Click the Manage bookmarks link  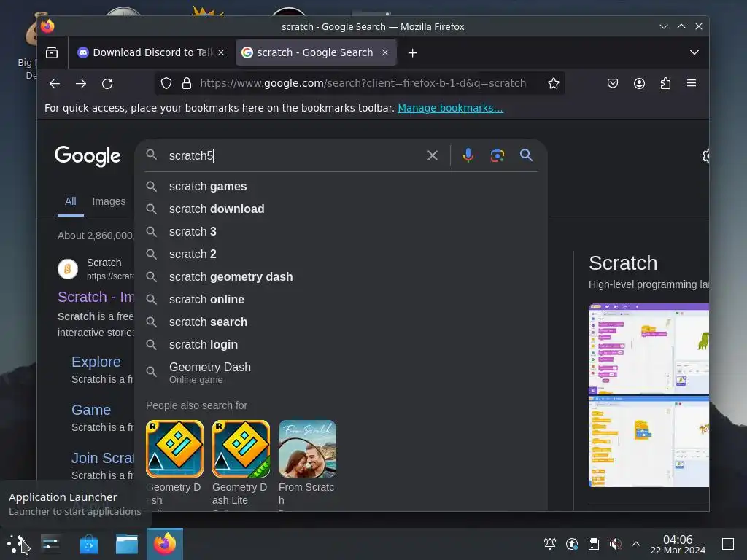[450, 108]
